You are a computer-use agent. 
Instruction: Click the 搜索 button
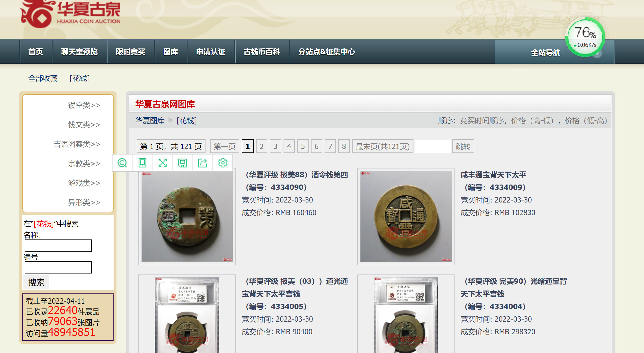pyautogui.click(x=36, y=282)
